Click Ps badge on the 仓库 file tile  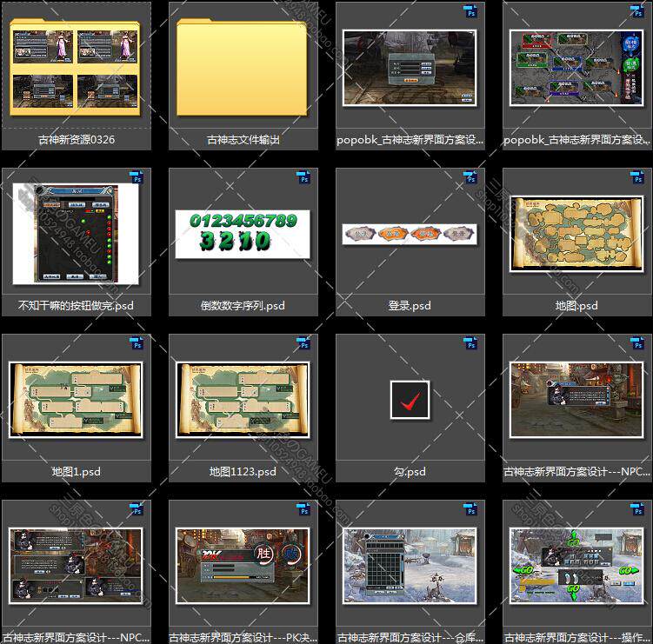pos(470,509)
